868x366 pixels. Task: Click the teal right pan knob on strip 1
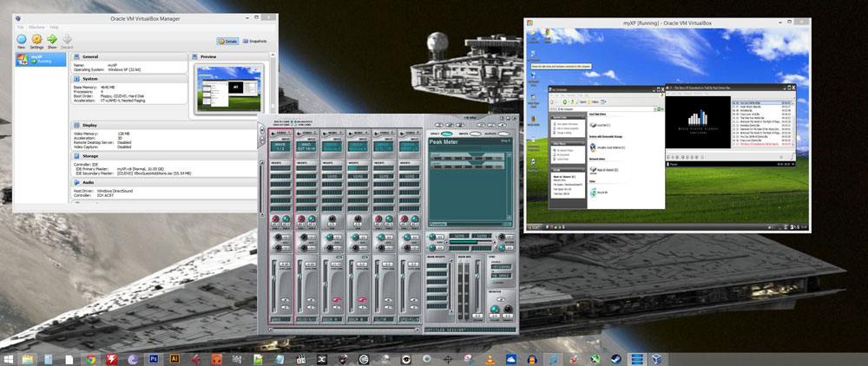[286, 219]
